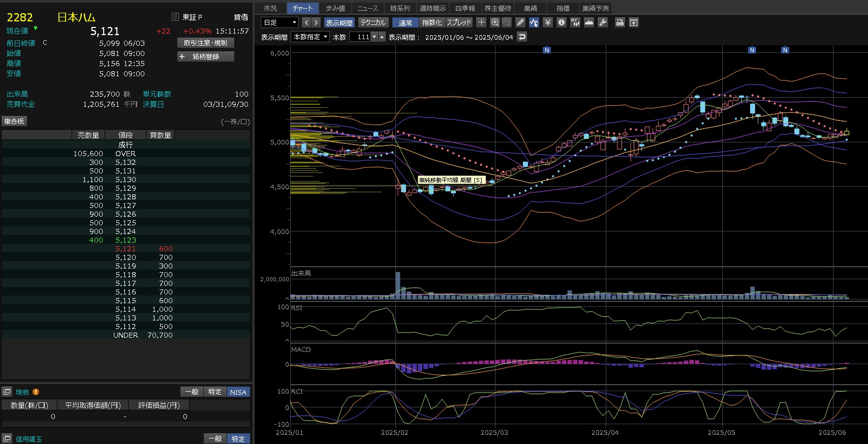
Task: Click the 信用建玉 panel icon
Action: 7,438
